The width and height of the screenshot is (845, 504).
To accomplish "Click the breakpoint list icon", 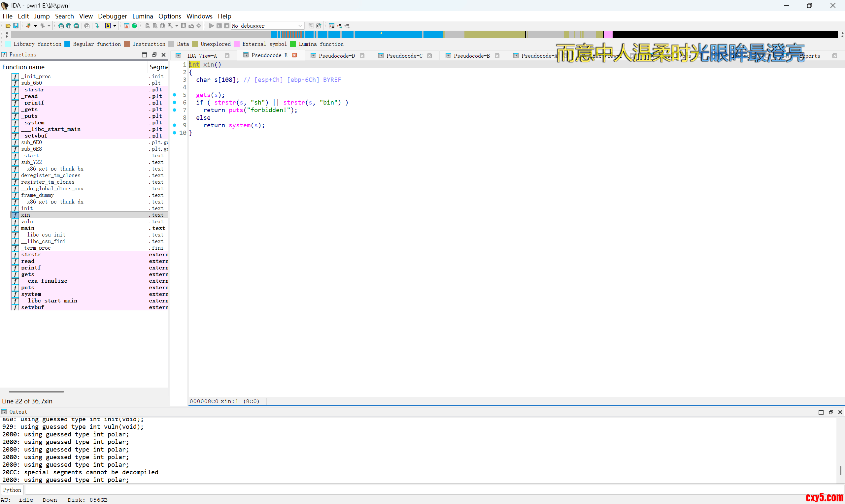I will 332,26.
